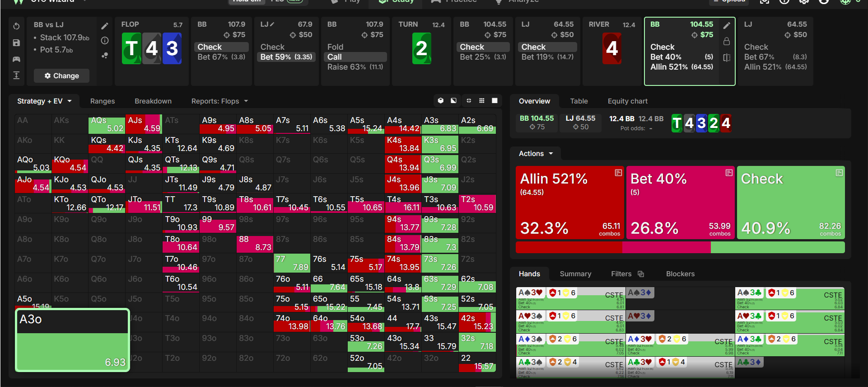Screen dimensions: 868x387
Task: Click the dark red segment of the frequency bar
Action: click(569, 247)
